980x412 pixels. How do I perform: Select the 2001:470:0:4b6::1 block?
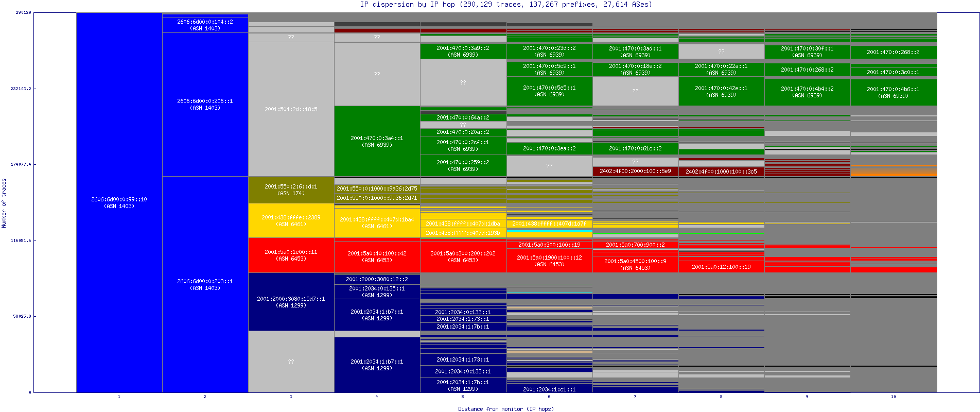[x=894, y=92]
